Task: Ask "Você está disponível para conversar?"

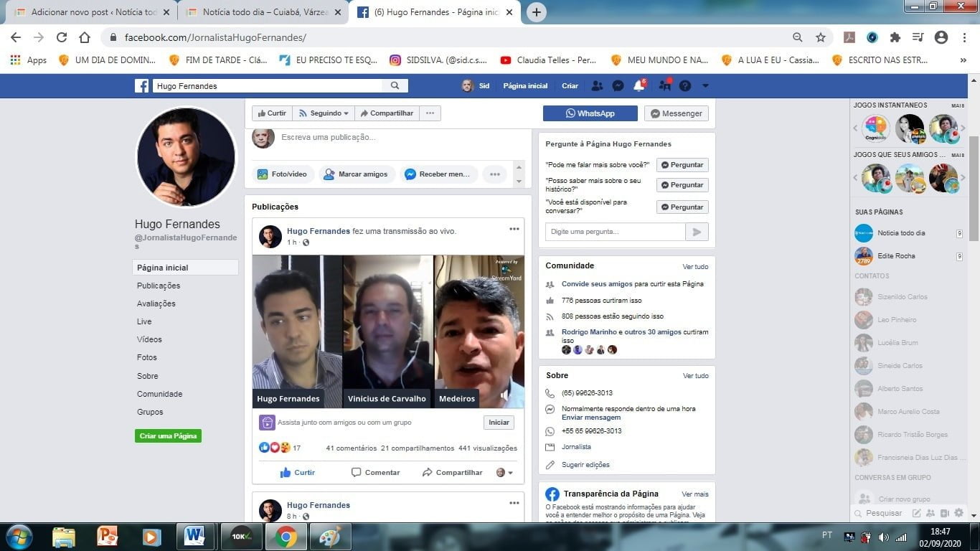Action: pos(682,207)
